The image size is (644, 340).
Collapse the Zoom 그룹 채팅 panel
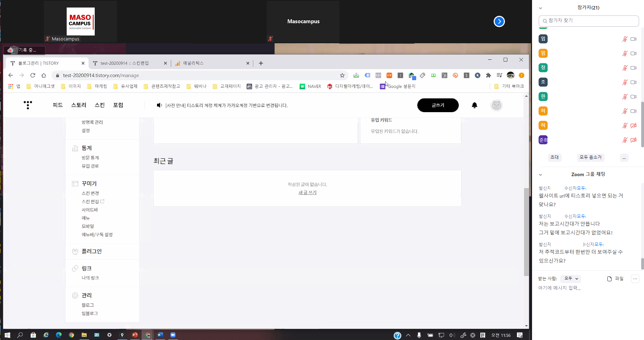(540, 175)
